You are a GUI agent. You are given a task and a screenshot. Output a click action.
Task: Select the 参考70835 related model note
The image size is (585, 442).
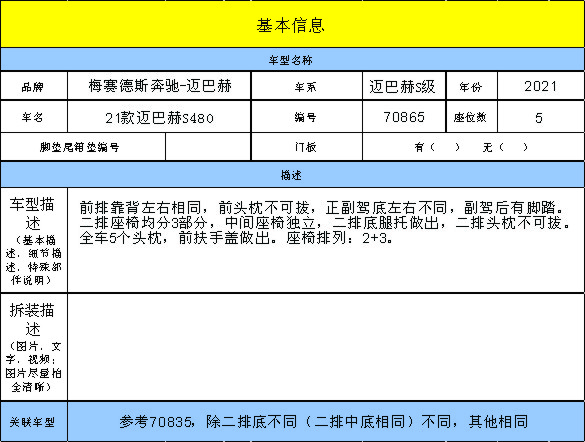(323, 422)
